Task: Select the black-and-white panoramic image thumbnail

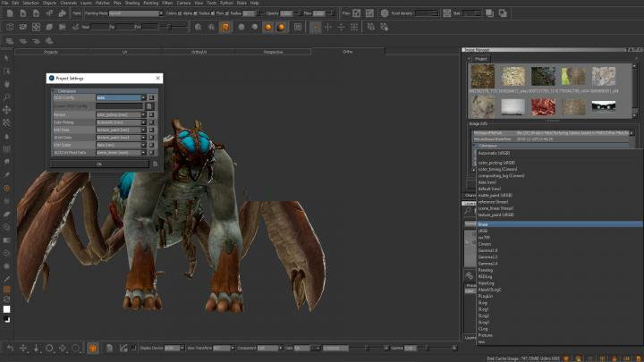Action: coord(604,106)
